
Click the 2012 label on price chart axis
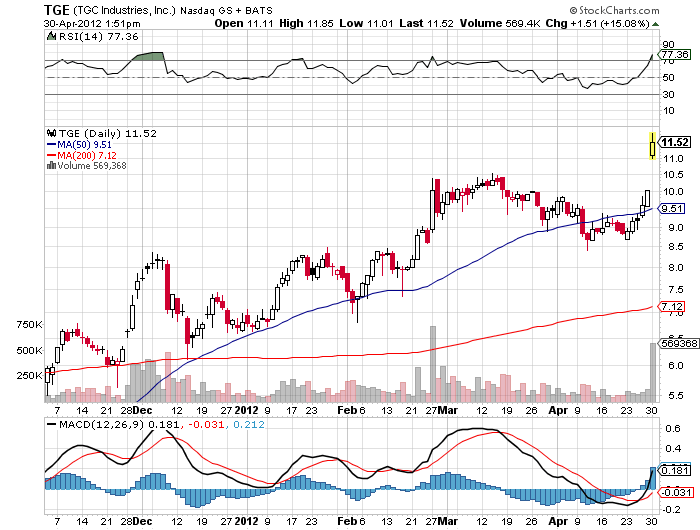pos(246,410)
